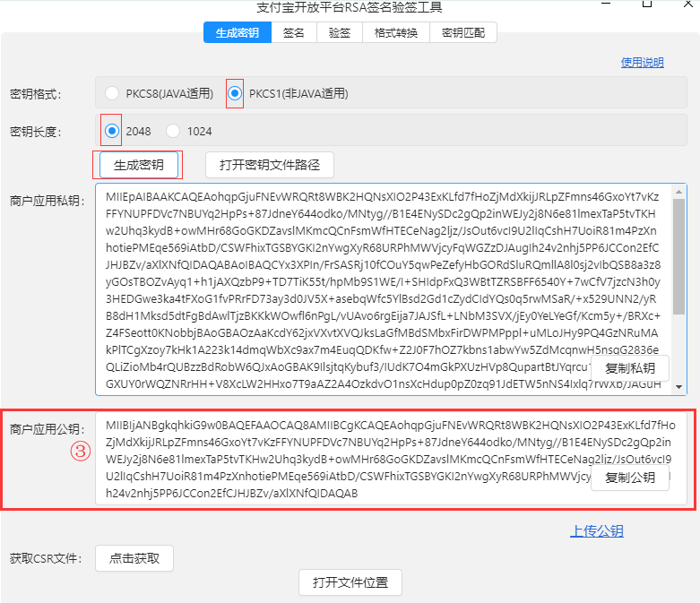Image resolution: width=700 pixels, height=603 pixels.
Task: Switch to the 格式转换 tab
Action: (396, 32)
